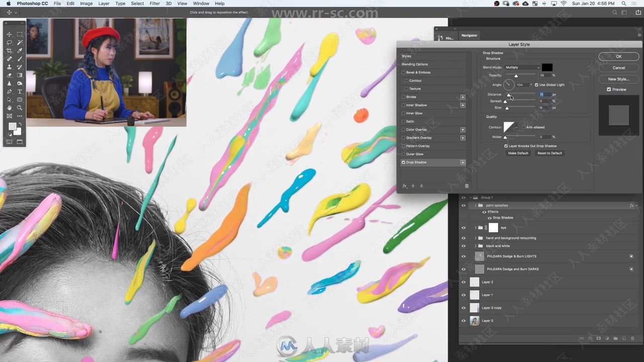The width and height of the screenshot is (644, 362).
Task: Enable the Inner Shadow checkbox
Action: coord(404,105)
